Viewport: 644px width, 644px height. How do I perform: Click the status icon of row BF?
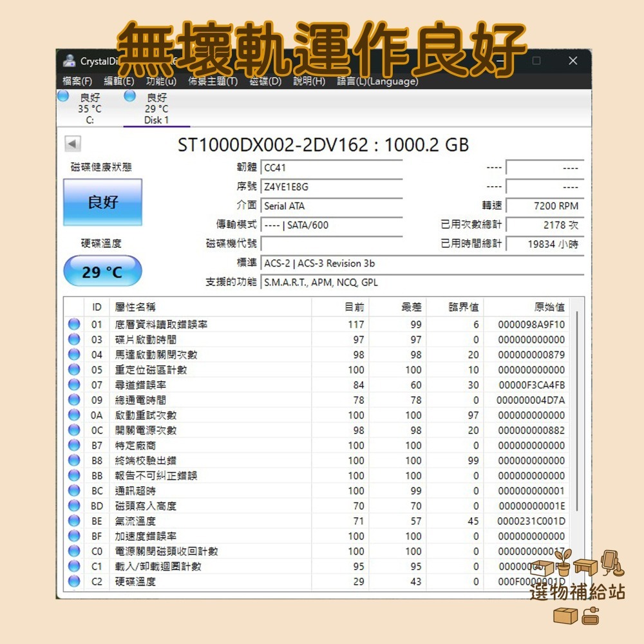point(74,536)
